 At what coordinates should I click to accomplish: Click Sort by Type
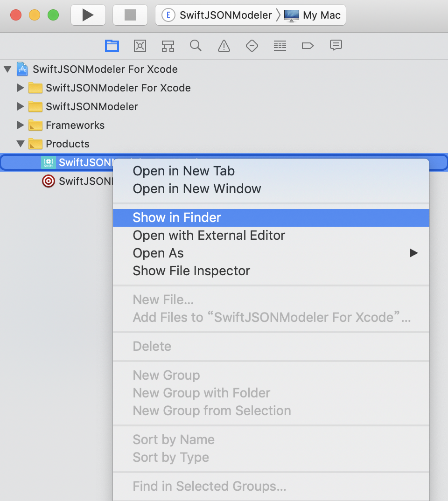coord(271,458)
